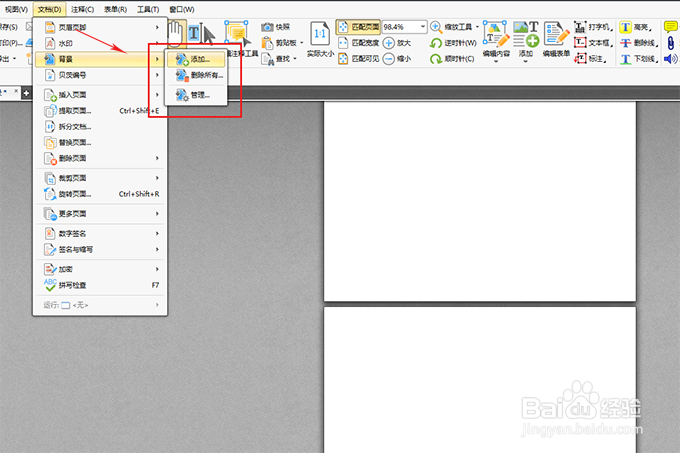680x453 pixels.
Task: Choose 替换页面... from the document menu
Action: click(x=100, y=142)
